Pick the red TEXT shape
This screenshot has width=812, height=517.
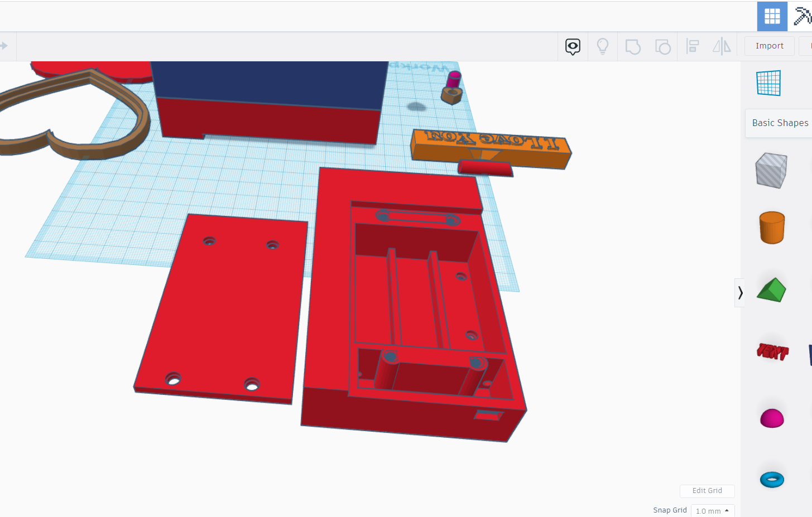772,351
